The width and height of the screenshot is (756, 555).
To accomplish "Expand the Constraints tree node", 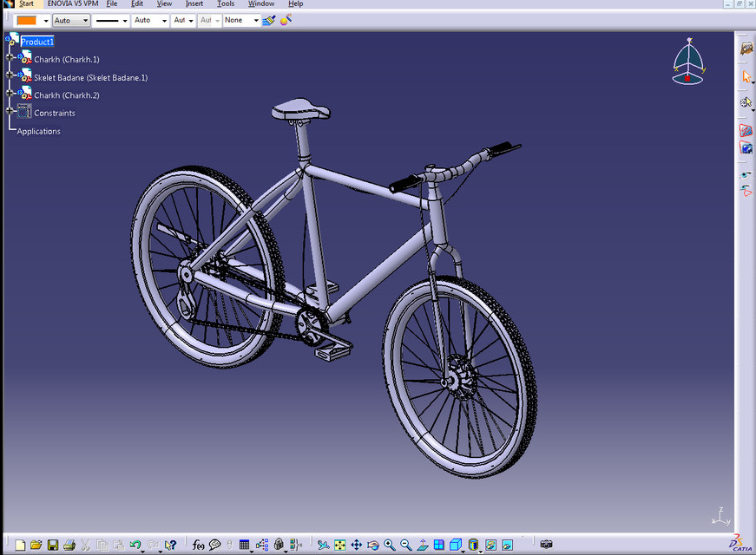I will point(10,111).
